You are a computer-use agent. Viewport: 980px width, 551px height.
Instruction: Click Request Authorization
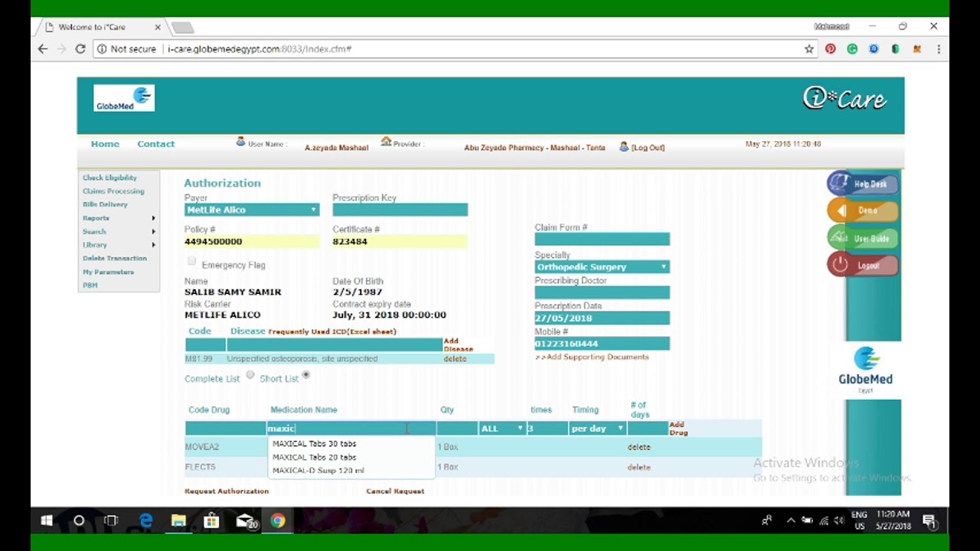click(227, 491)
